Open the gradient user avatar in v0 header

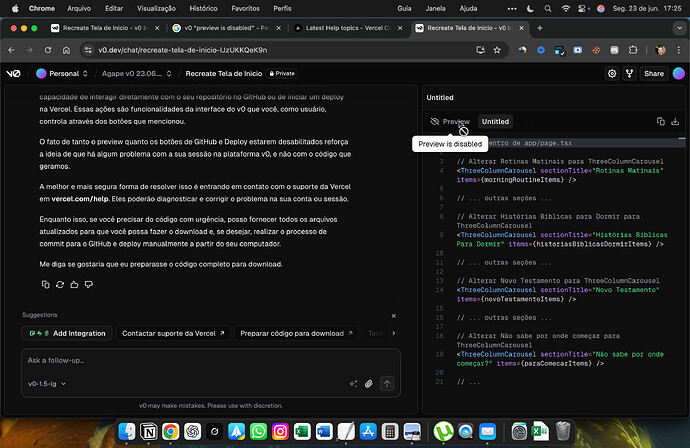679,73
